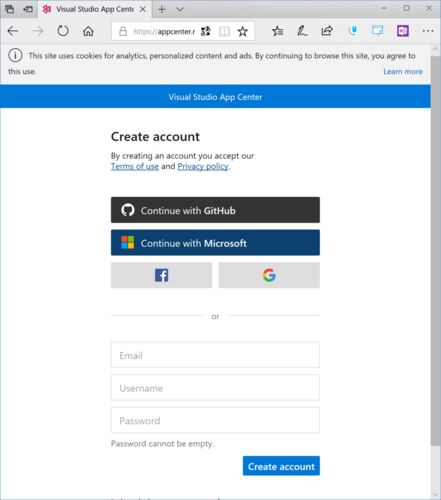
Task: Continue with Microsoft button
Action: tap(215, 243)
